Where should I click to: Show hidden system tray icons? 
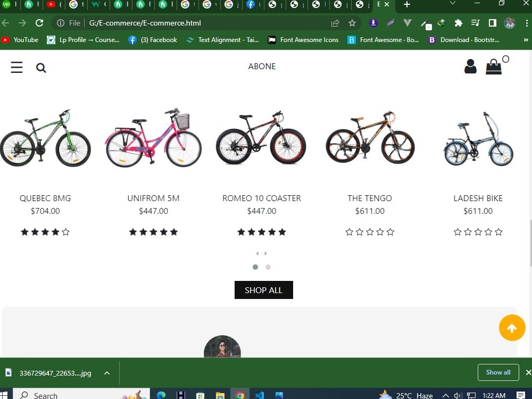pyautogui.click(x=446, y=395)
